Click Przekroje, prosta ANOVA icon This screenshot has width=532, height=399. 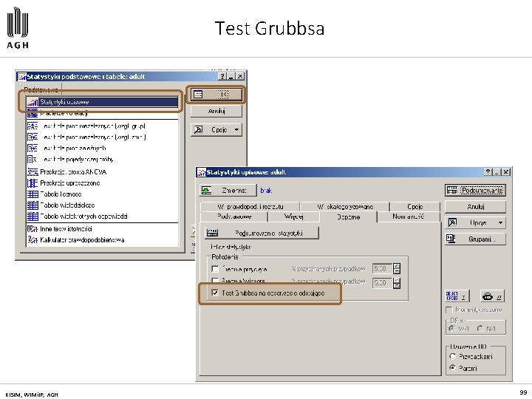33,172
